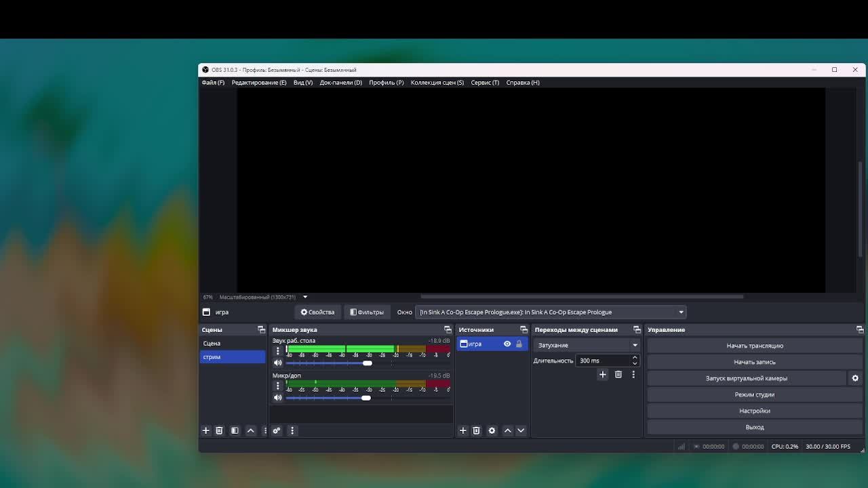The image size is (868, 488).
Task: Undock the Сцены panel
Action: click(x=261, y=329)
